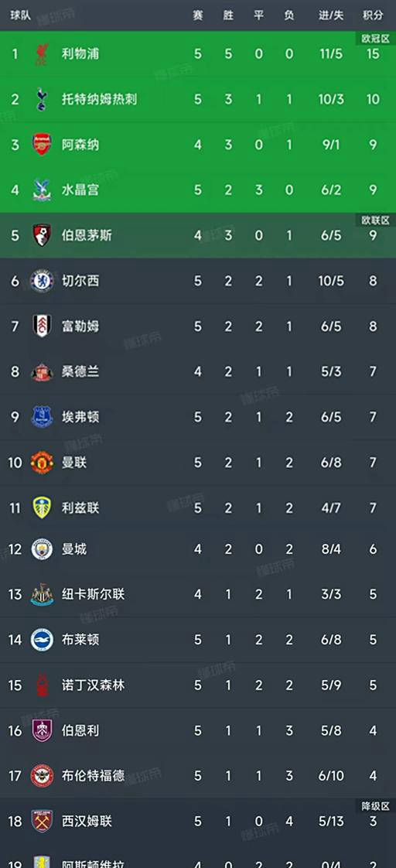396x868 pixels.
Task: Click the Brighton seagull badge
Action: (42, 640)
